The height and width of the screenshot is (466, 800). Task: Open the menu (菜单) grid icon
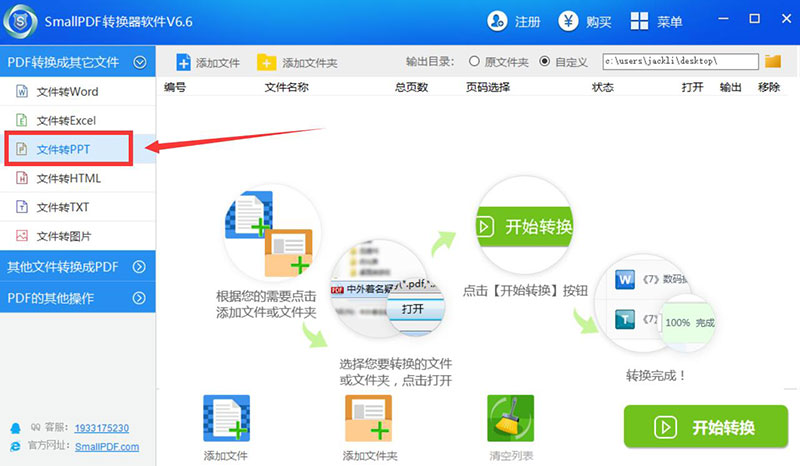[639, 21]
